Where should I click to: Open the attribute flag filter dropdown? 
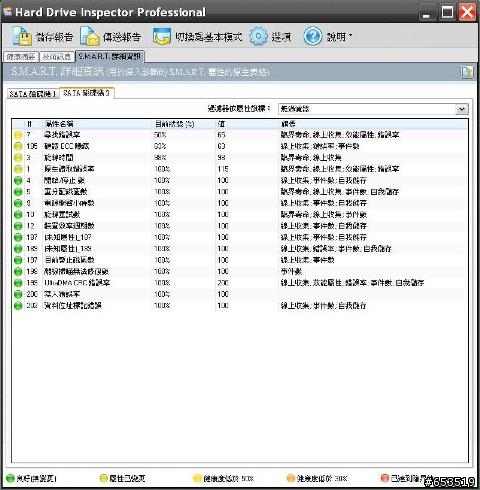coord(373,109)
